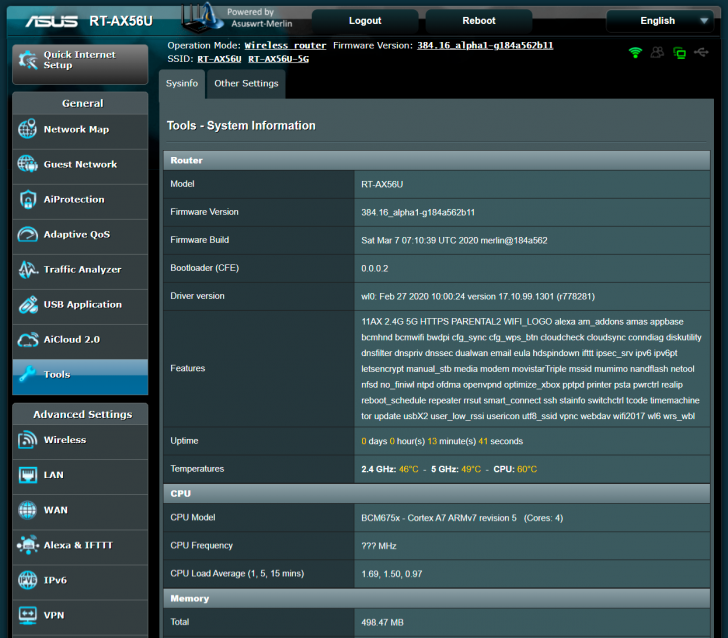This screenshot has height=638, width=728.
Task: Open LAN advanced settings
Action: point(80,478)
